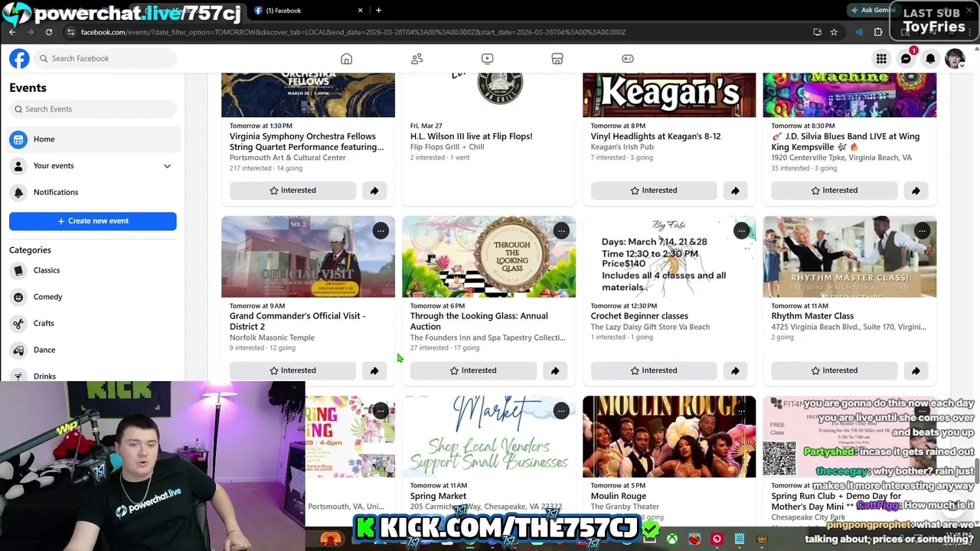Reload the page with browser refresh button
The image size is (980, 551).
tap(49, 32)
